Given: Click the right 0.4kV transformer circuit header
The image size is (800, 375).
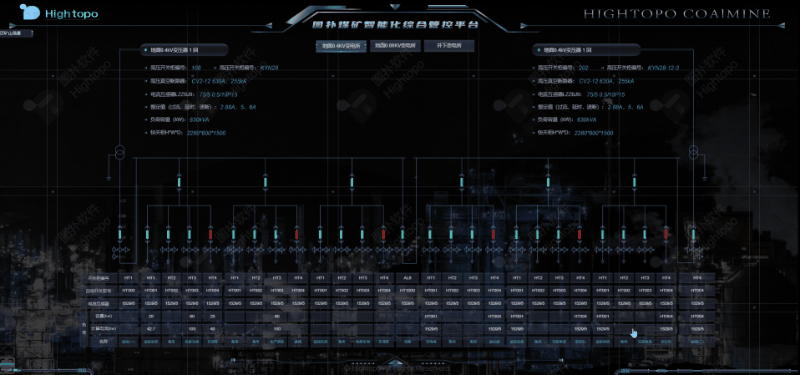Looking at the screenshot, I should [x=586, y=50].
